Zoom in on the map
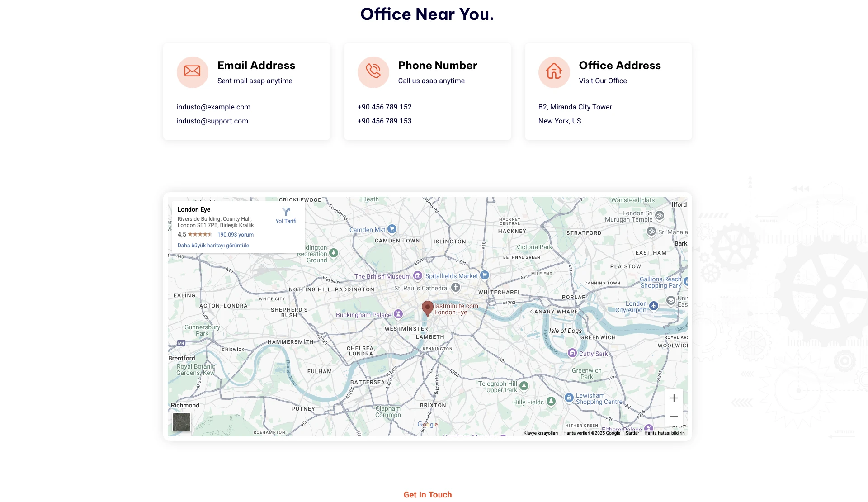 [x=674, y=398]
